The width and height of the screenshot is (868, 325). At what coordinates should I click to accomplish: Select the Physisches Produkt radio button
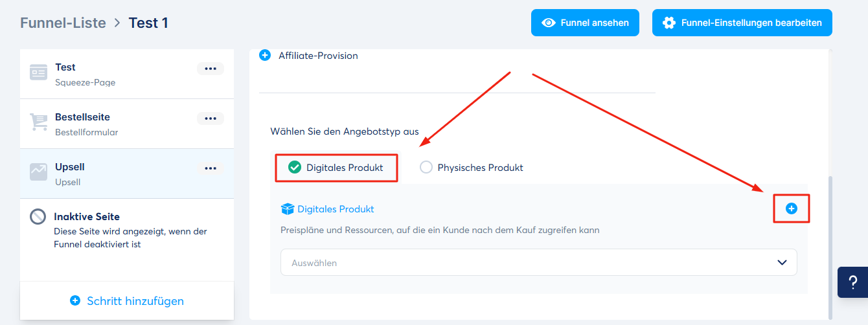click(x=426, y=168)
